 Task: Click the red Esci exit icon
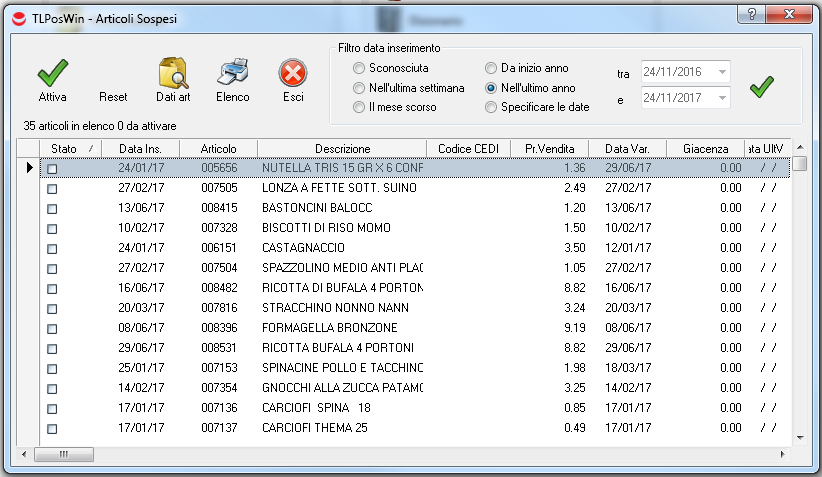click(292, 75)
